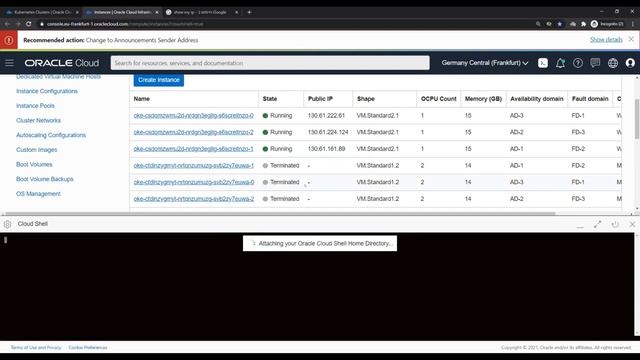Open the navigation hamburger menu
This screenshot has width=640, height=360.
point(9,63)
